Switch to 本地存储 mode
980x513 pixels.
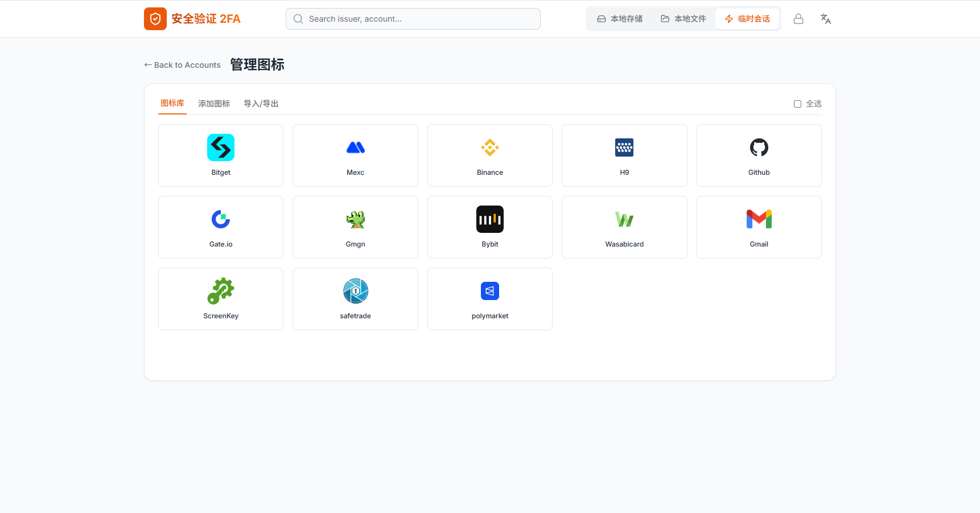[x=620, y=18]
